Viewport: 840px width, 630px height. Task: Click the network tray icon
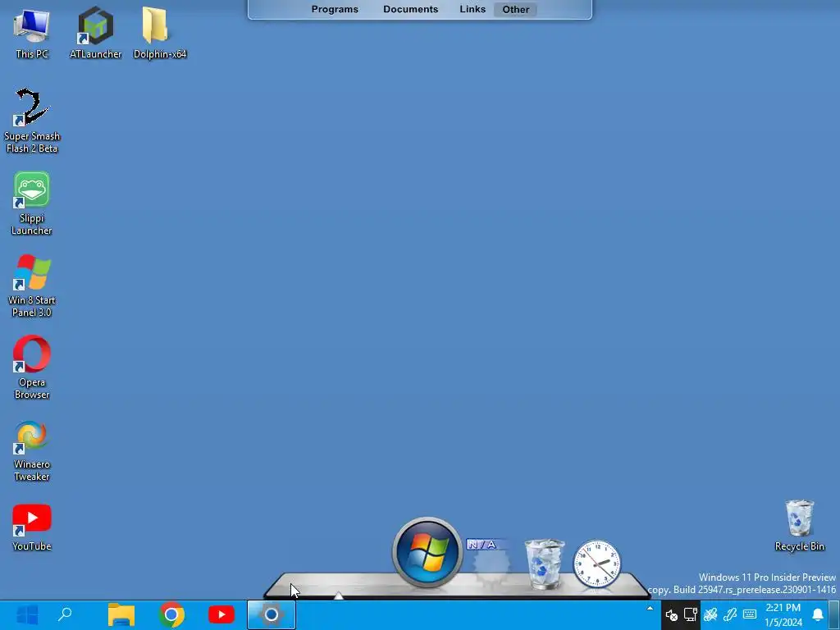click(691, 614)
